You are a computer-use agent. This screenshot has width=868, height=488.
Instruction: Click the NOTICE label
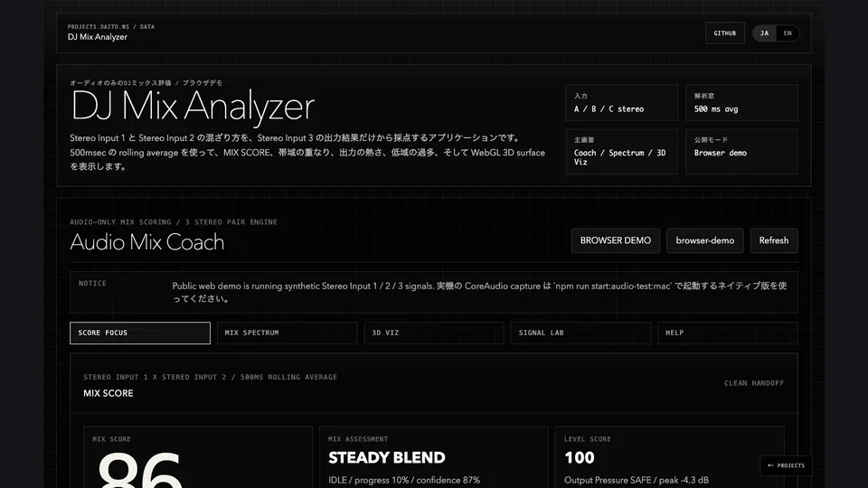pos(92,283)
